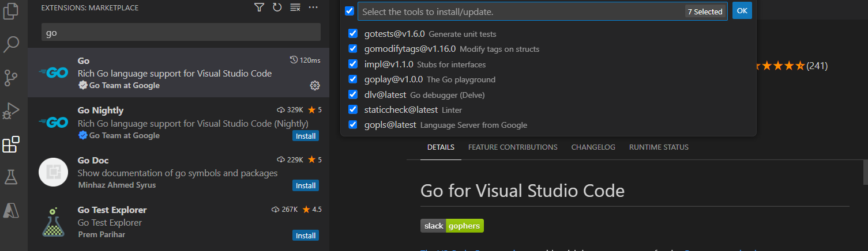868x251 pixels.
Task: Clear extensions search results icon
Action: (x=295, y=7)
